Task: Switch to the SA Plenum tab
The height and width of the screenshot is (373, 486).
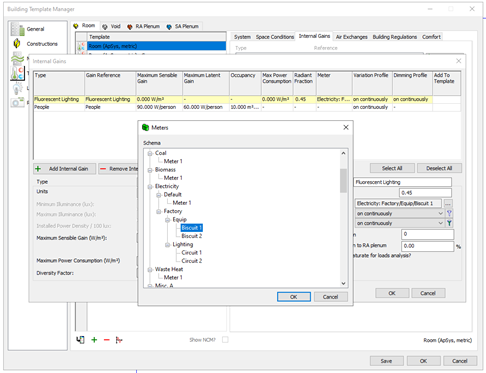Action: click(x=183, y=26)
